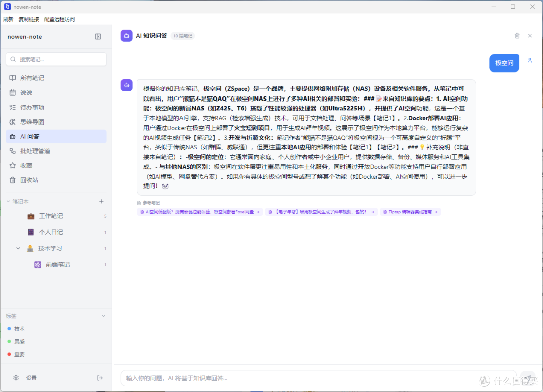Click 刷新 in menu bar
The width and height of the screenshot is (543, 392).
pyautogui.click(x=8, y=19)
